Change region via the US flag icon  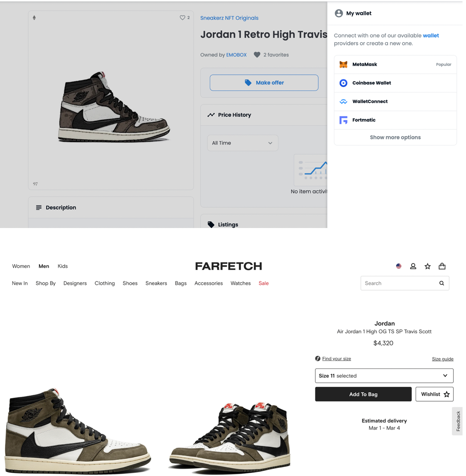click(399, 266)
